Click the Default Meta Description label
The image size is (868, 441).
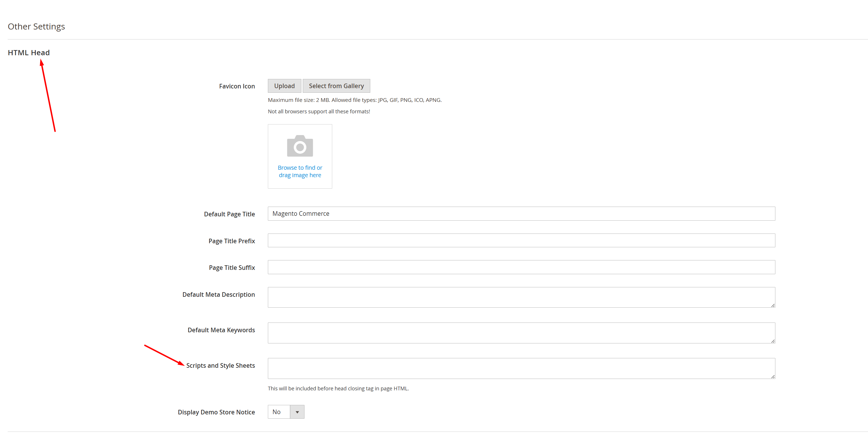pyautogui.click(x=219, y=295)
